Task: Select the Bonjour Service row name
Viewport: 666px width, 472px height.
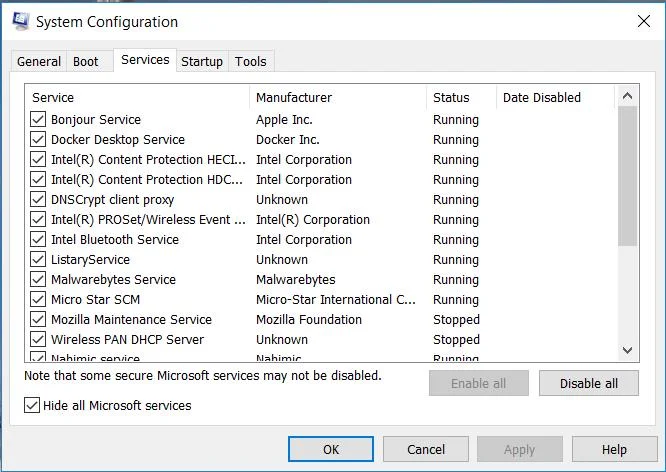Action: click(x=96, y=120)
